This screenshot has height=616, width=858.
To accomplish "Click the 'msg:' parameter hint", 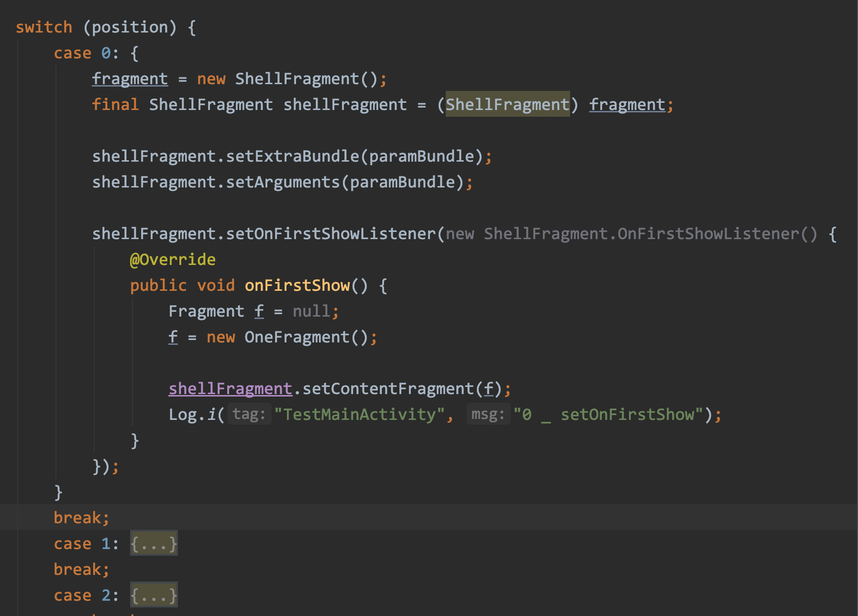I will (488, 414).
